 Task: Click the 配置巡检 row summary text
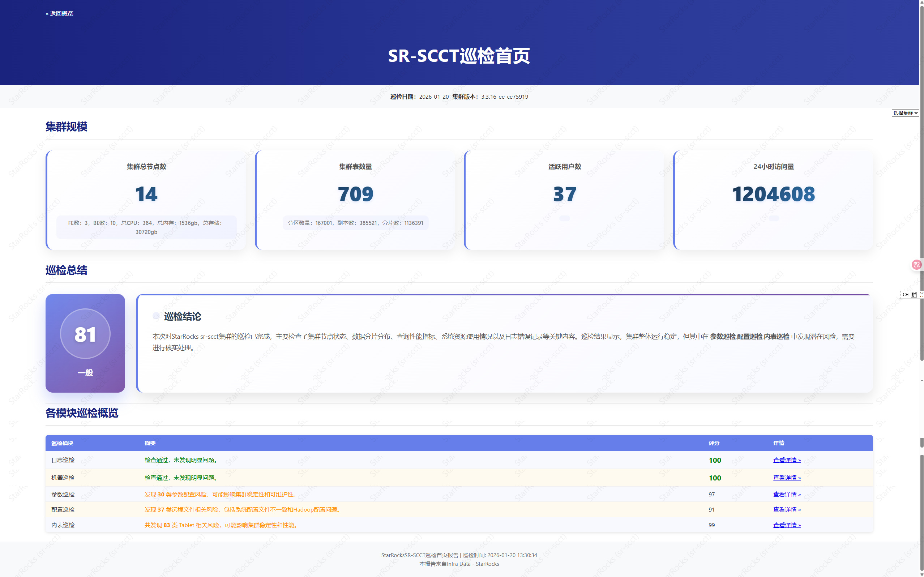(x=243, y=509)
